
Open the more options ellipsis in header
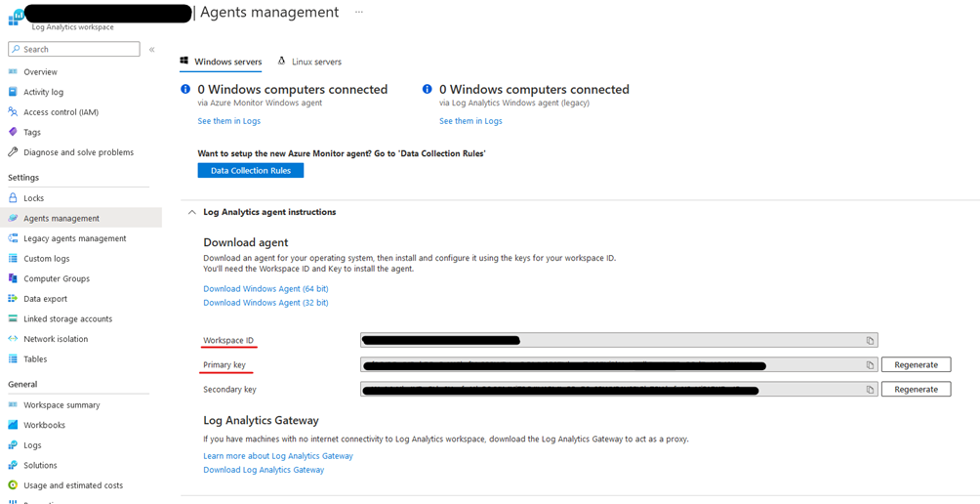tap(359, 12)
